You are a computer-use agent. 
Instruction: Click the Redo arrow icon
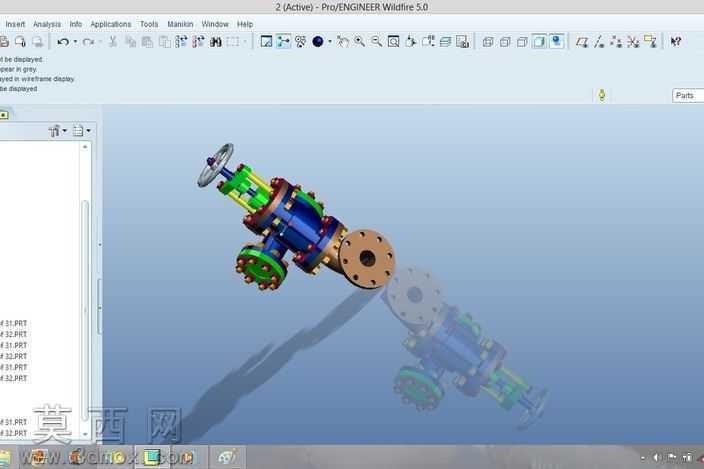pos(88,42)
